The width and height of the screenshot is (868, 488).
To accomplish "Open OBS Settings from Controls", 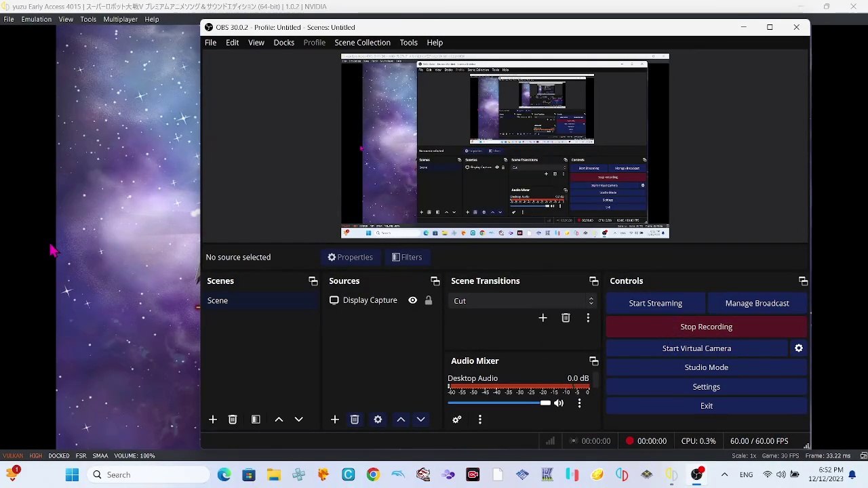I will [x=707, y=387].
